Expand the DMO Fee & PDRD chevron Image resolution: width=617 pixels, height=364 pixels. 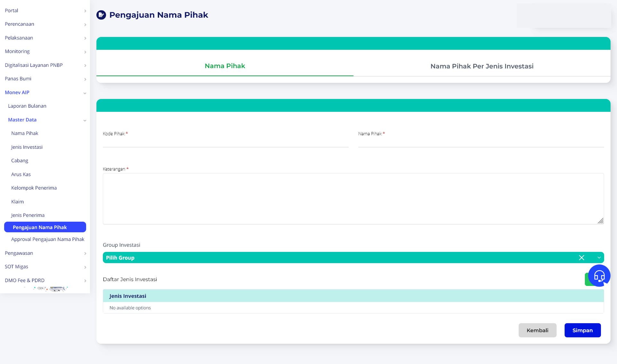pos(85,281)
